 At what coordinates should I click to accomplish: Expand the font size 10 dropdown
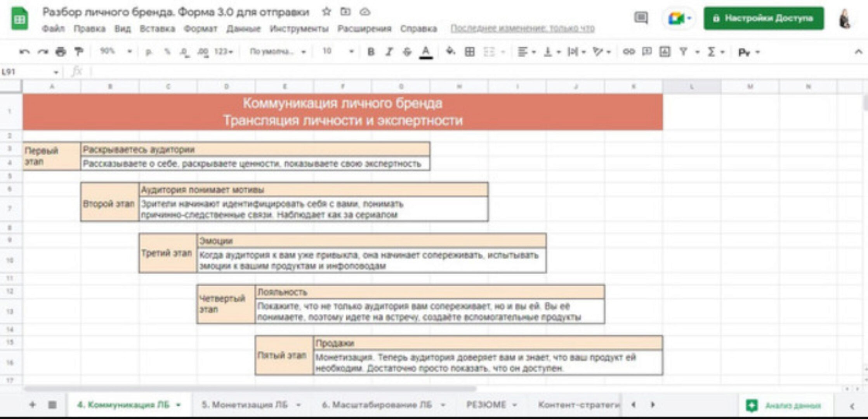point(338,51)
